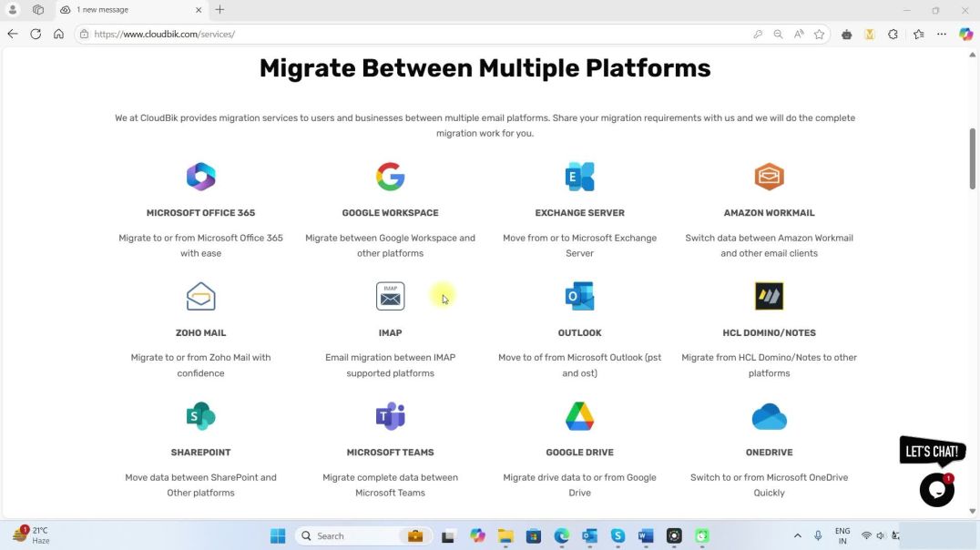
Task: Click the HCL DOMINO/NOTES heading
Action: pos(769,332)
